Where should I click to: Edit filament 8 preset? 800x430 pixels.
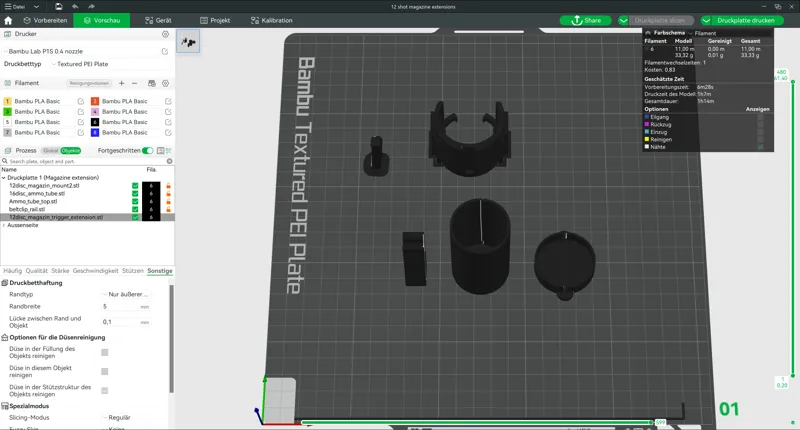coord(168,133)
